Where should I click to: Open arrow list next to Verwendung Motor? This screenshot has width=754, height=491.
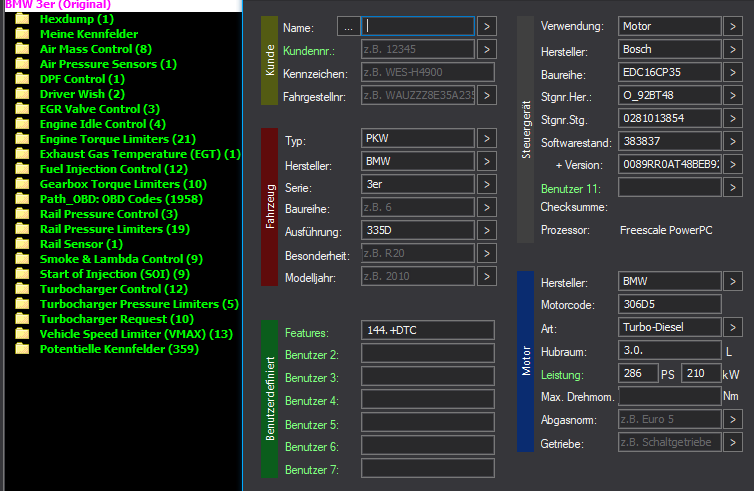click(733, 26)
